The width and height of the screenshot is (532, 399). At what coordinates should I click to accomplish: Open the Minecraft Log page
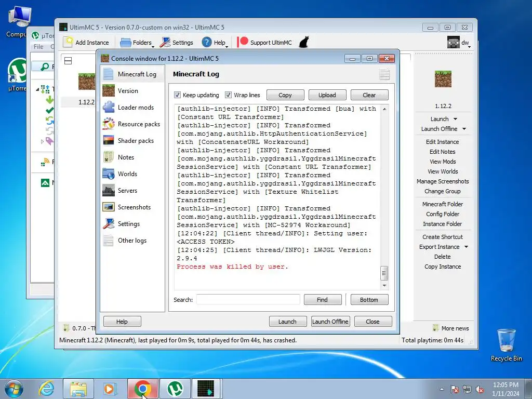[132, 74]
